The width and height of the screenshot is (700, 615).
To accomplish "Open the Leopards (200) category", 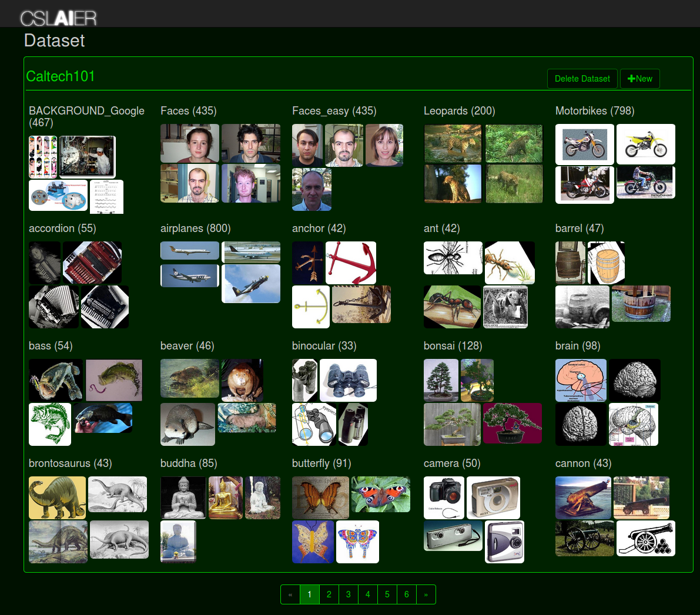I will [x=460, y=110].
